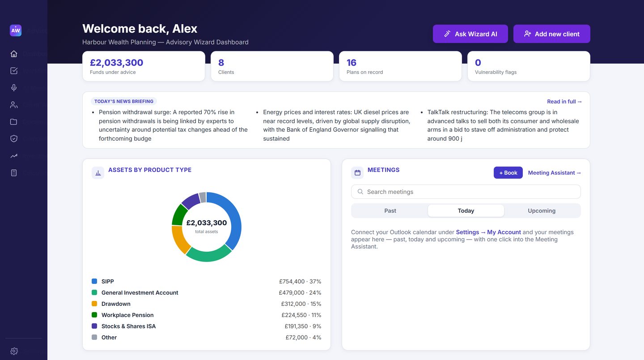Click the SIPP blue legend swatch
Image resolution: width=644 pixels, height=360 pixels.
pyautogui.click(x=94, y=281)
